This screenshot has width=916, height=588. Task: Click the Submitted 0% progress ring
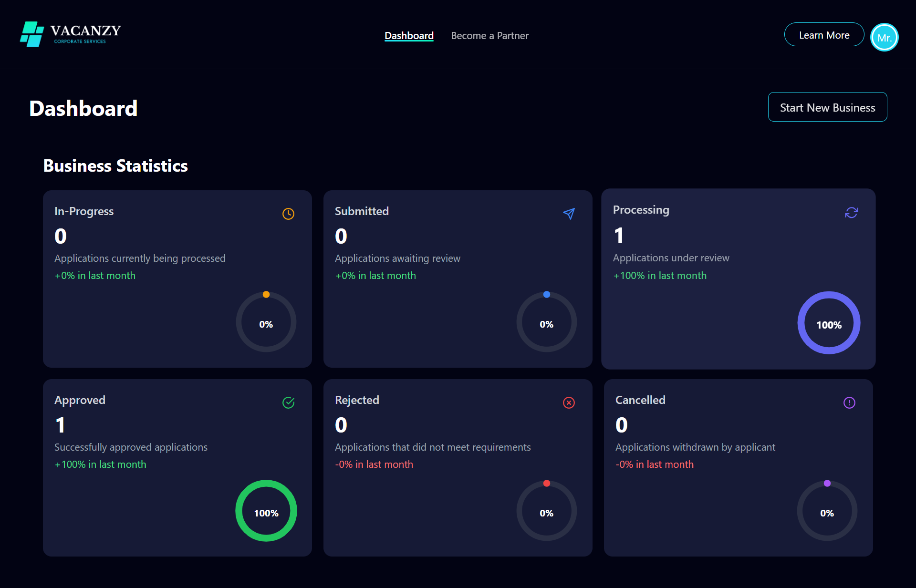coord(546,322)
